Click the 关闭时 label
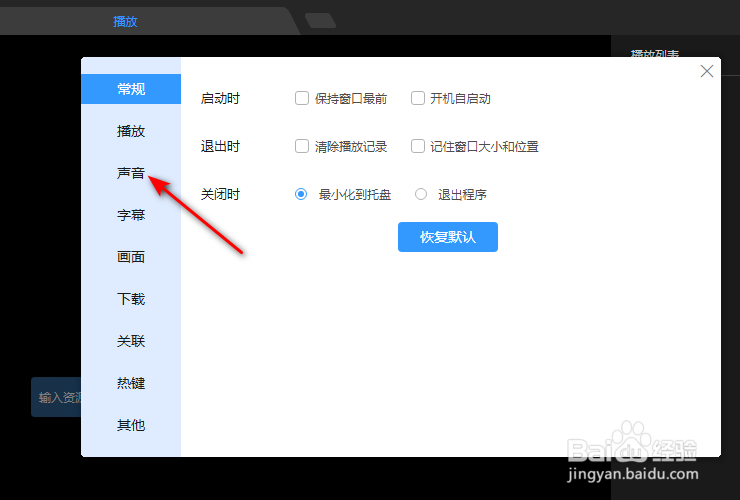Viewport: 740px width, 500px height. click(x=220, y=194)
